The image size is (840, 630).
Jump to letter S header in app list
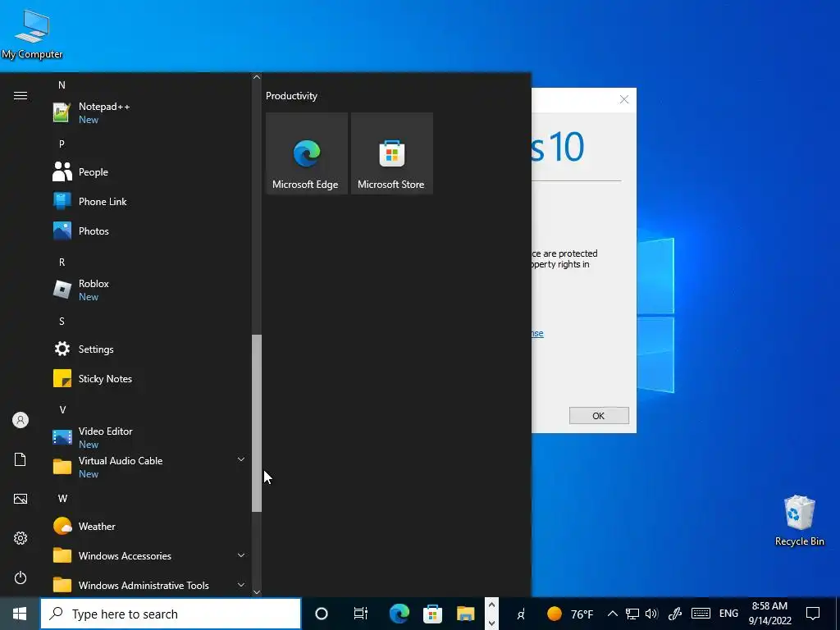pos(62,322)
